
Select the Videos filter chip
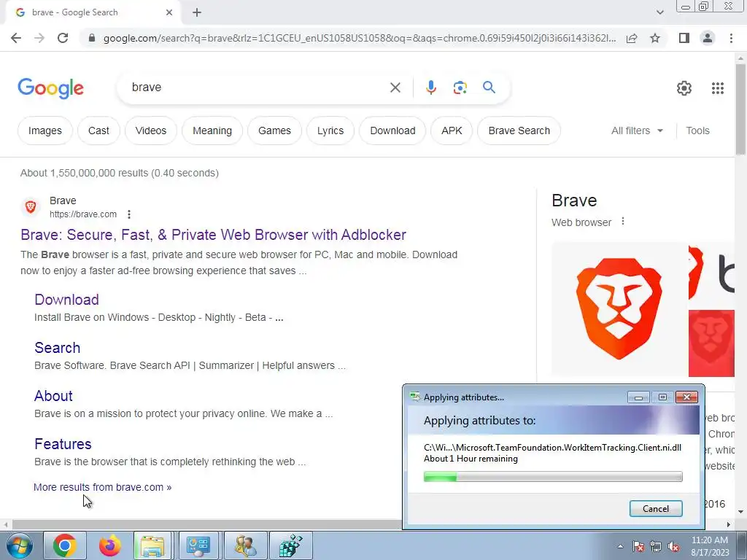pos(150,131)
